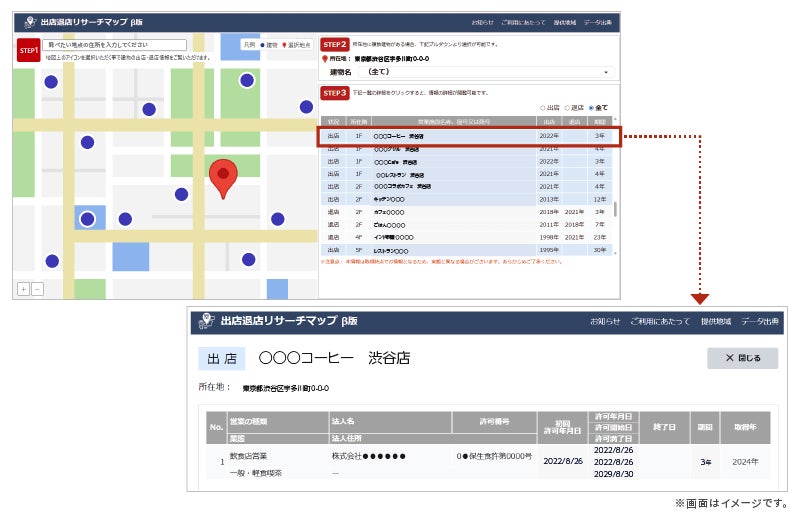Open データ出典 in the top header
800x518 pixels.
click(x=597, y=21)
